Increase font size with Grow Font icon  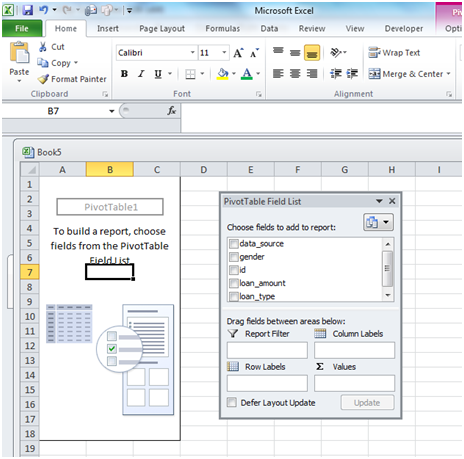238,53
